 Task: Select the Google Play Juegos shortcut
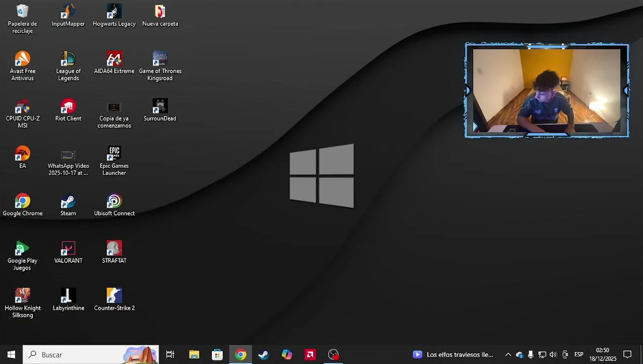22,256
